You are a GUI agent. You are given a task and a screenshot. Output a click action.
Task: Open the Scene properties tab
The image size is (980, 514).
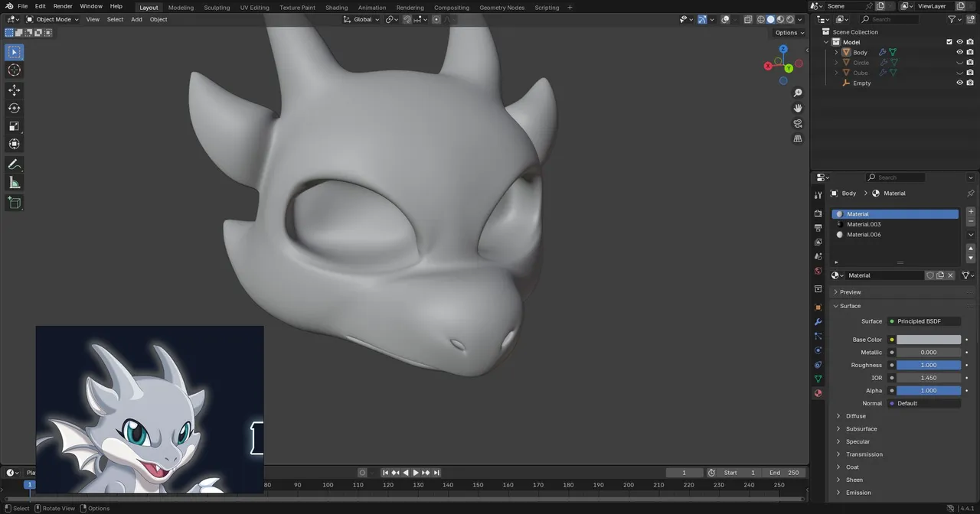818,256
